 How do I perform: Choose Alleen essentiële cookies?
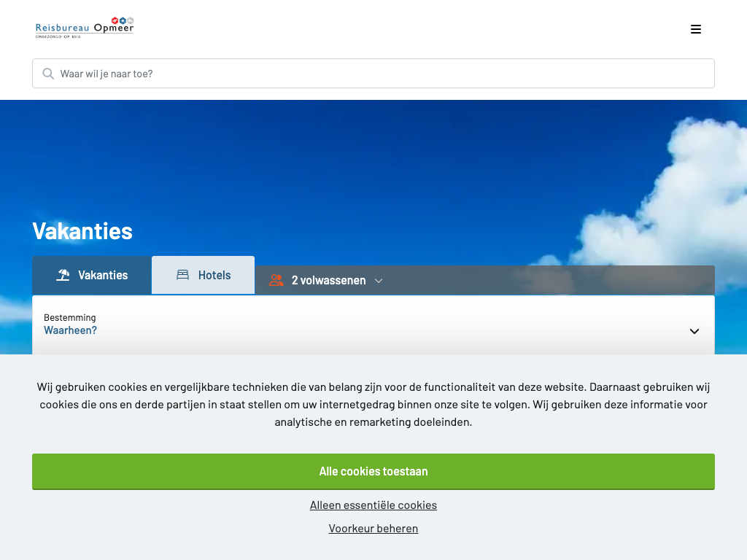373,505
